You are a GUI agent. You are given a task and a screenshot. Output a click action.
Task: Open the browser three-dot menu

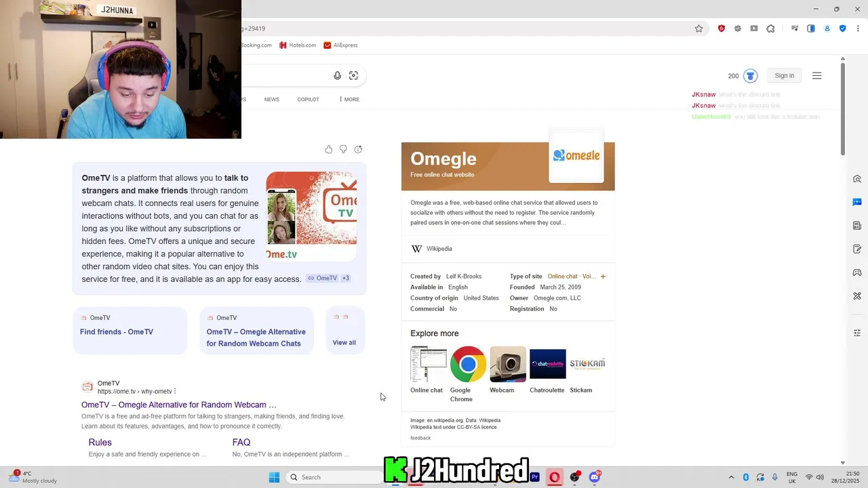pyautogui.click(x=857, y=28)
